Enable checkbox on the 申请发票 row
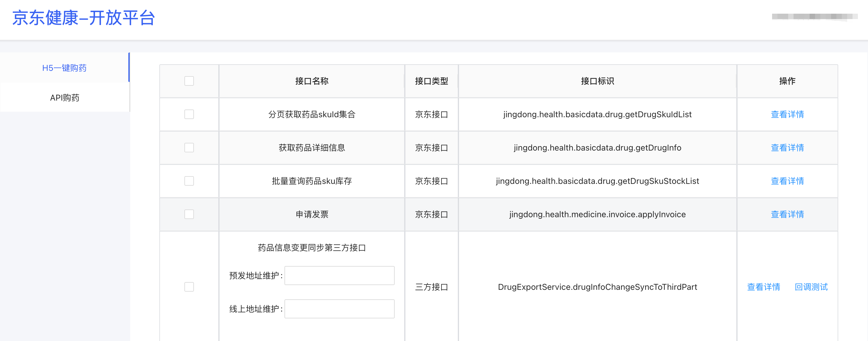This screenshot has height=341, width=868. pos(189,215)
